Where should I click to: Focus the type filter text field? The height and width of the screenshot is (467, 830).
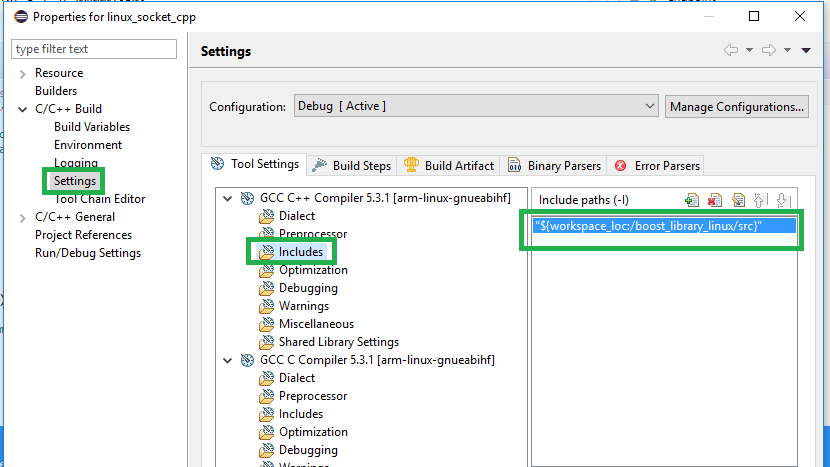94,49
